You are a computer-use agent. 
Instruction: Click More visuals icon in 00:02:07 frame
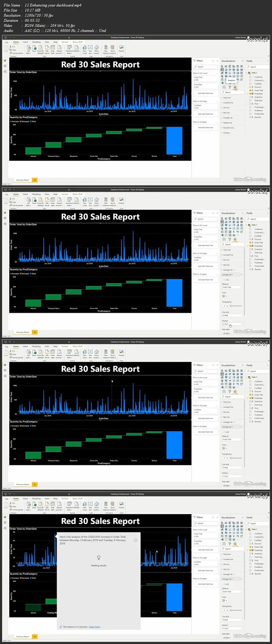(x=96, y=352)
